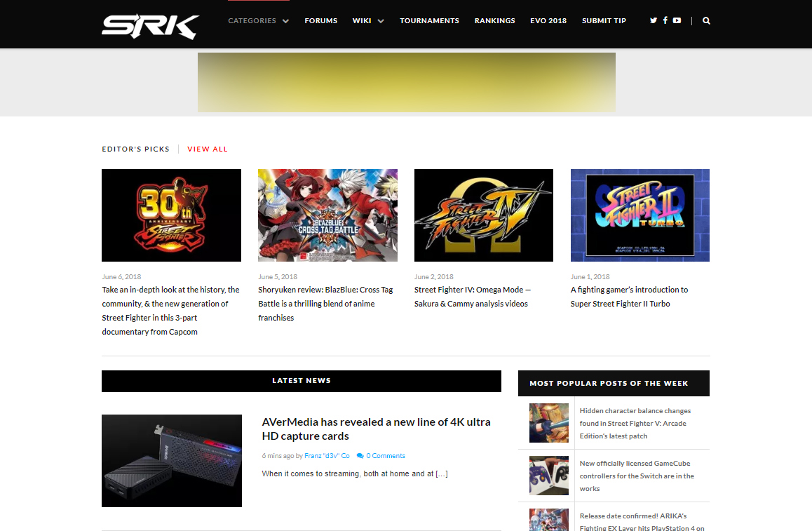Open the GameCube controllers for Switch post
This screenshot has height=531, width=812.
pyautogui.click(x=637, y=476)
